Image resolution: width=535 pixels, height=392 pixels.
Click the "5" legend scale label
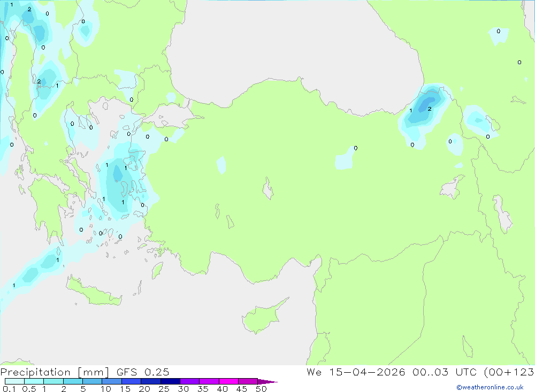pyautogui.click(x=83, y=389)
